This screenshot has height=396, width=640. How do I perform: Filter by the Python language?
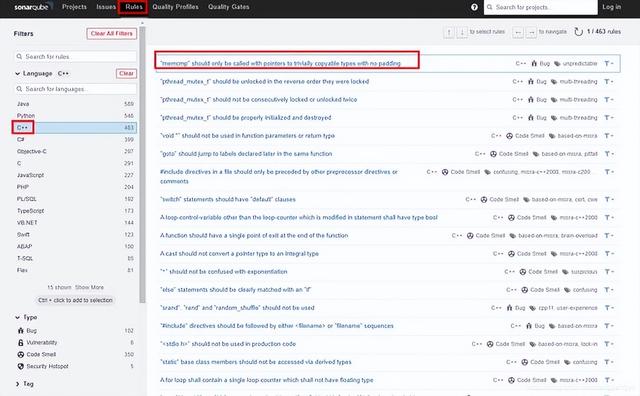(x=75, y=116)
